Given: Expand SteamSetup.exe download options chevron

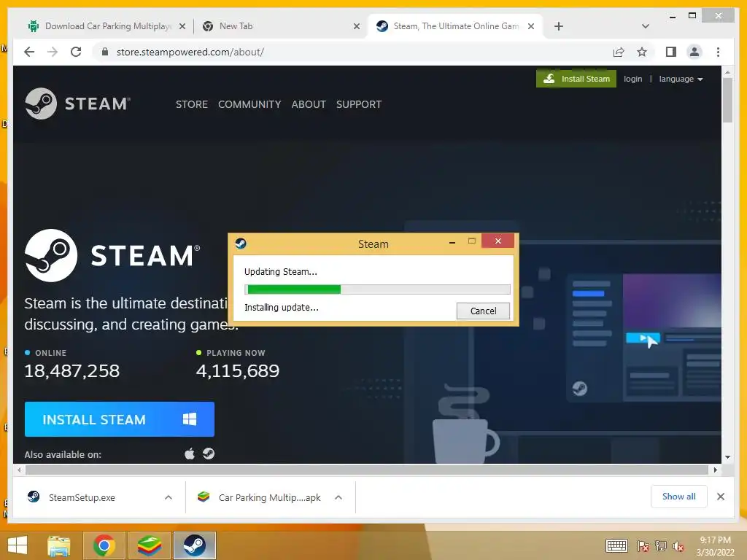Looking at the screenshot, I should (169, 497).
